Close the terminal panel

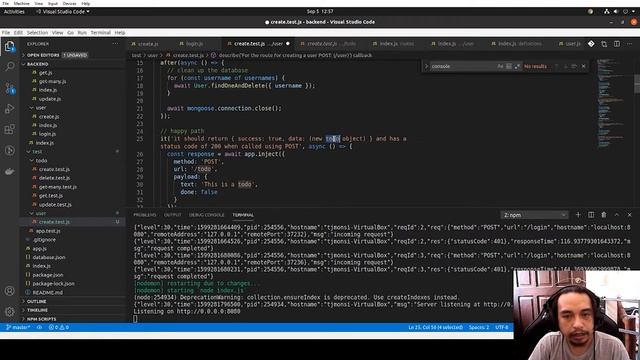(x=629, y=215)
